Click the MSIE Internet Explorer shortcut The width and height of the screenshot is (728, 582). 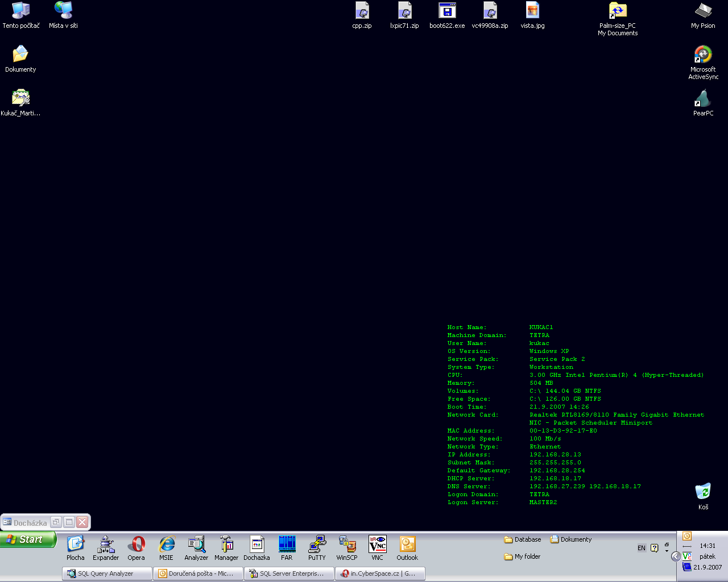click(166, 544)
